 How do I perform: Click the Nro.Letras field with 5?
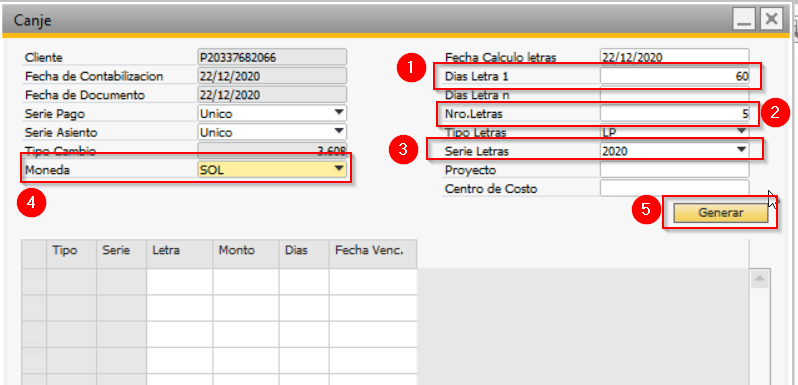pyautogui.click(x=674, y=114)
